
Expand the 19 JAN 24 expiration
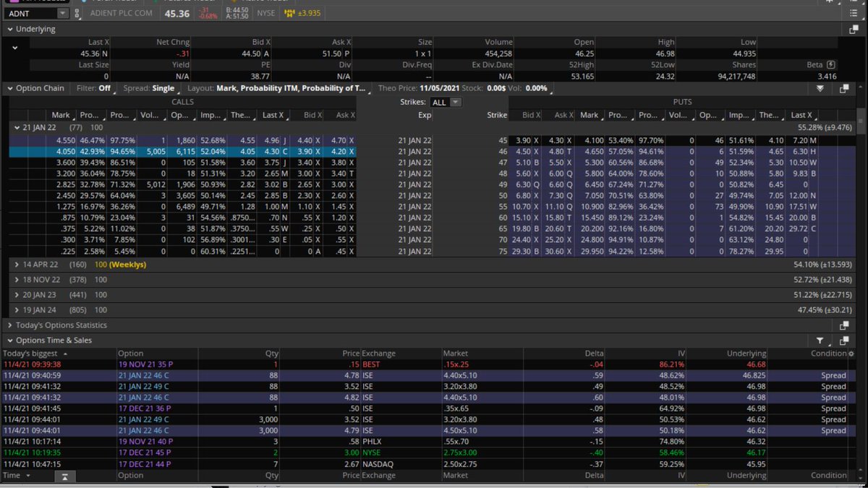17,309
